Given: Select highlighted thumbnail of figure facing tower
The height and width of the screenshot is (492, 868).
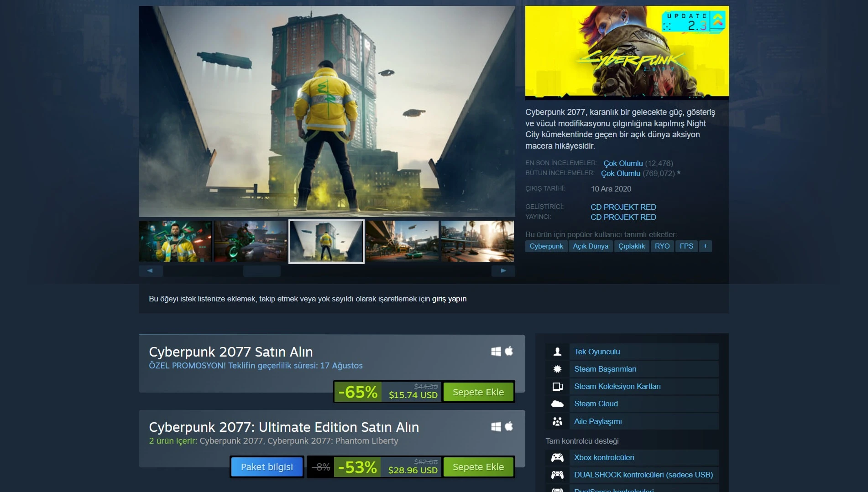Looking at the screenshot, I should click(x=326, y=242).
